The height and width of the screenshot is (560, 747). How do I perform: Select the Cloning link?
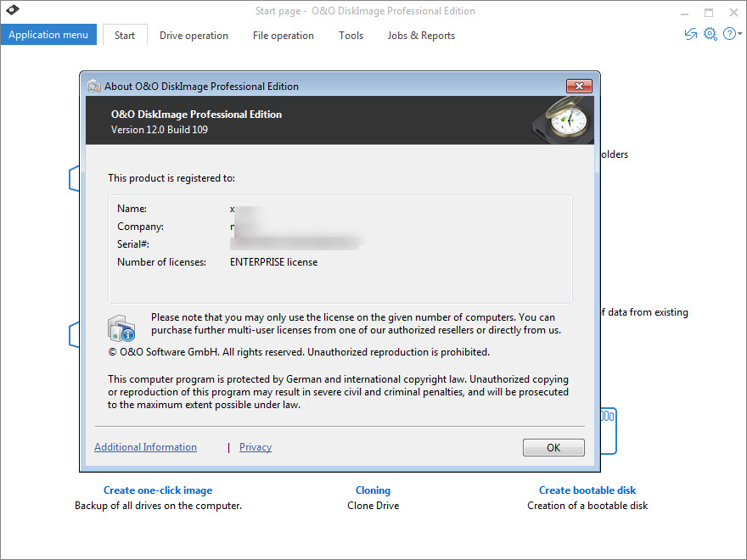[x=373, y=490]
